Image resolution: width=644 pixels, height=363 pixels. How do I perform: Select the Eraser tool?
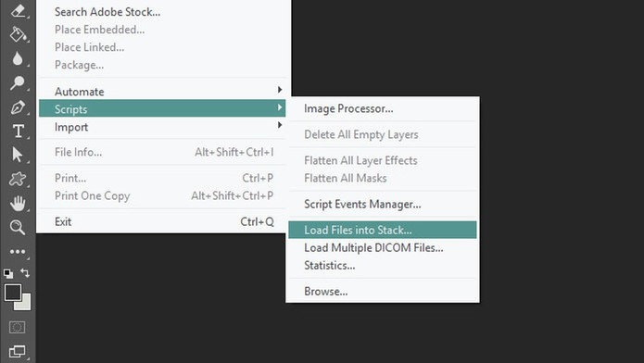click(x=18, y=10)
